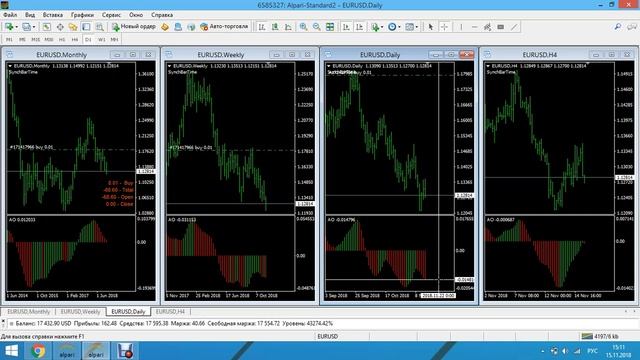640x360 pixels.
Task: Open the Справка menu
Action: [x=162, y=15]
